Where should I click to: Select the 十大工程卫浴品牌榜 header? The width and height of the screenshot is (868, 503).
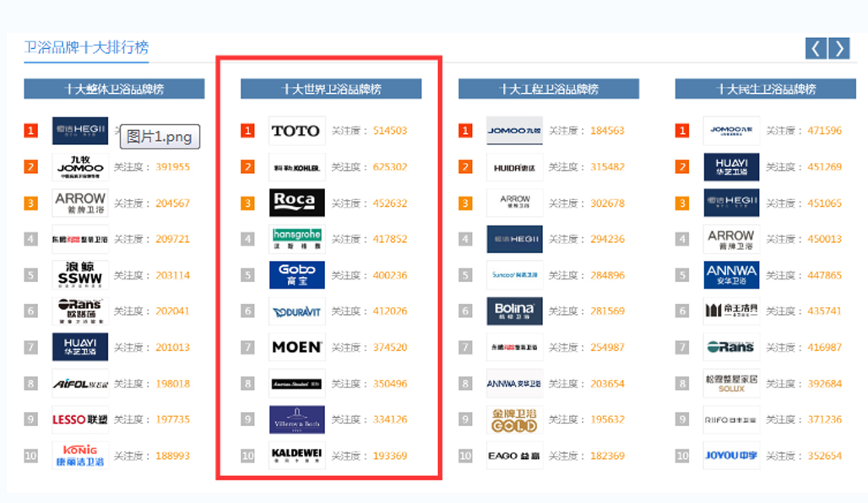[x=549, y=89]
